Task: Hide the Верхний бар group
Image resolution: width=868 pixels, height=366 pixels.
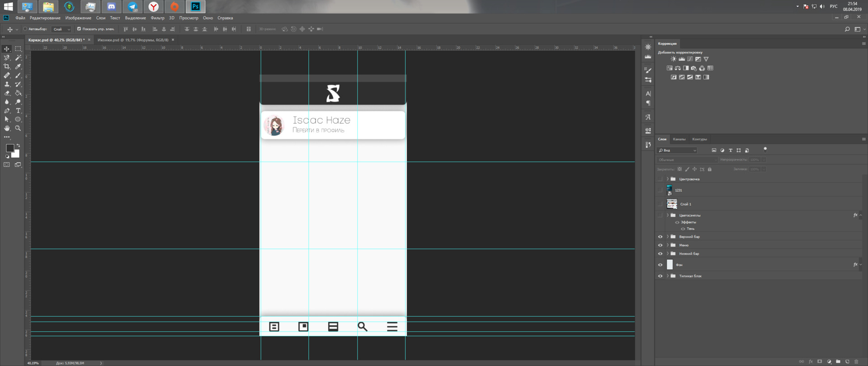Action: pyautogui.click(x=660, y=237)
